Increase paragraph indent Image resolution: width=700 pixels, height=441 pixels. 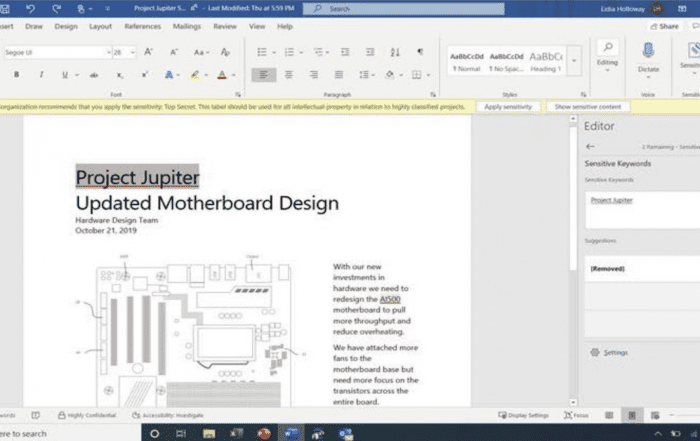370,52
